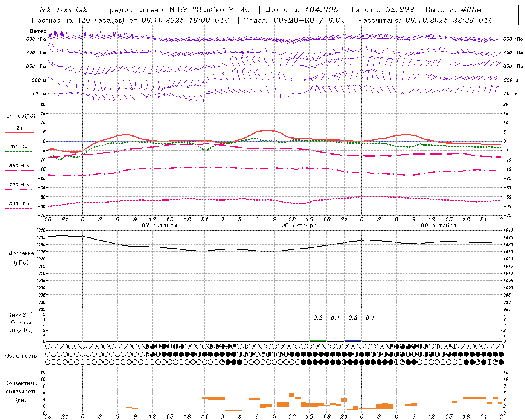Click the (мм/1ч.) precipitation unit label

tap(21, 330)
